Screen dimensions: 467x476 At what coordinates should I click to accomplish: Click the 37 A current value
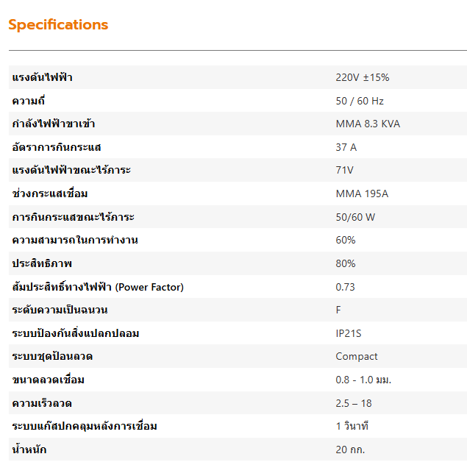346,147
